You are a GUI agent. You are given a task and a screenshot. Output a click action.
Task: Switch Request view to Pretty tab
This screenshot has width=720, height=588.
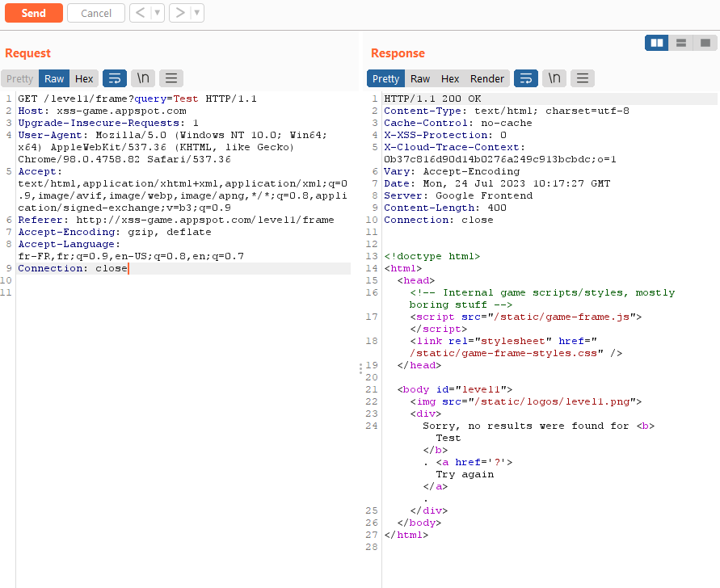pyautogui.click(x=20, y=78)
